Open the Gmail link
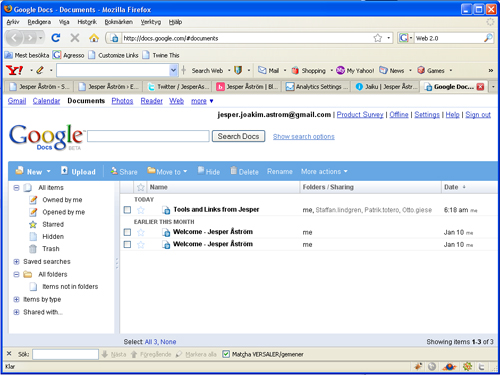Screen dimensions: 500x375 click(17, 101)
